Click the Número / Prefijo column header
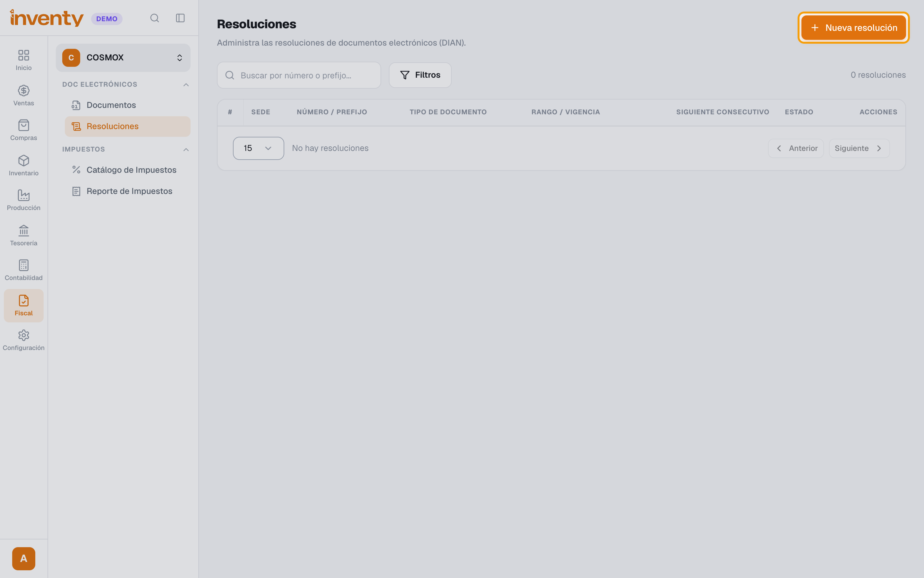 click(332, 112)
